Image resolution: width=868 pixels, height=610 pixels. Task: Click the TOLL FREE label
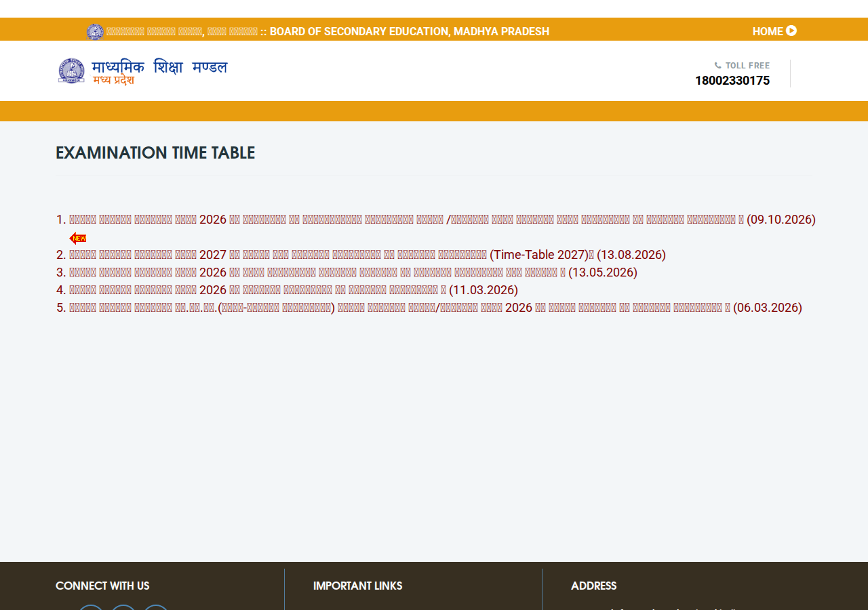747,66
